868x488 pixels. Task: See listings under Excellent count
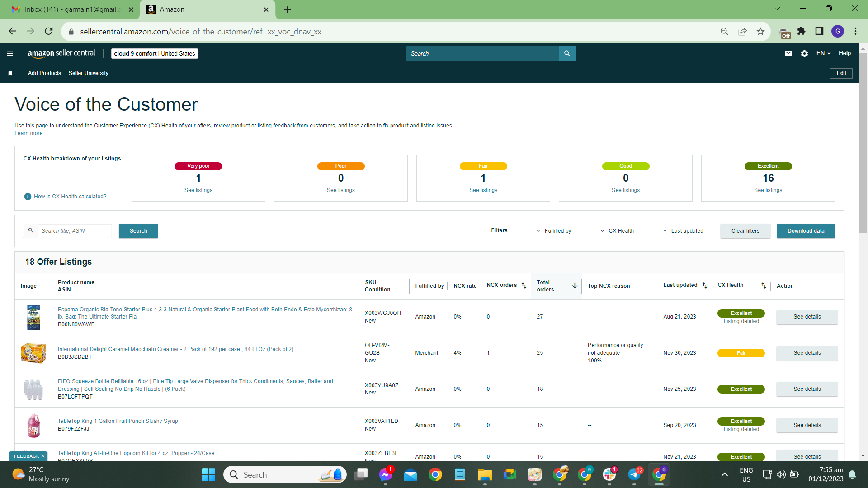click(x=768, y=190)
